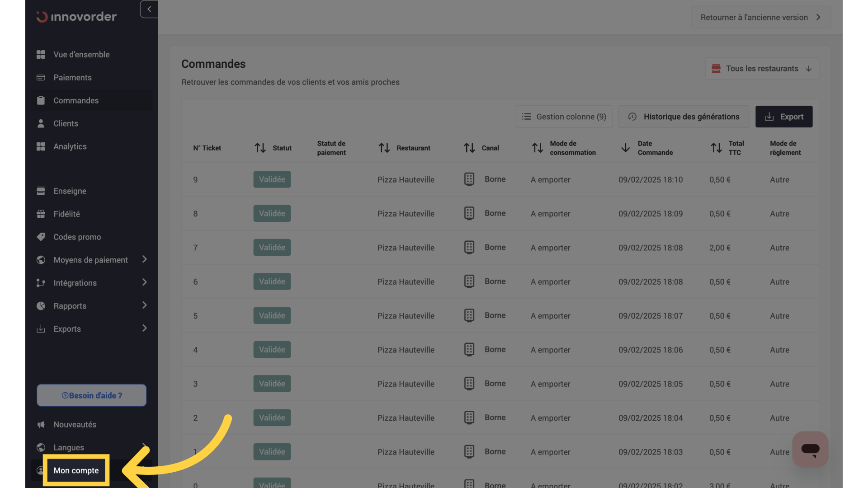
Task: Go to Analytics in sidebar
Action: pos(70,146)
